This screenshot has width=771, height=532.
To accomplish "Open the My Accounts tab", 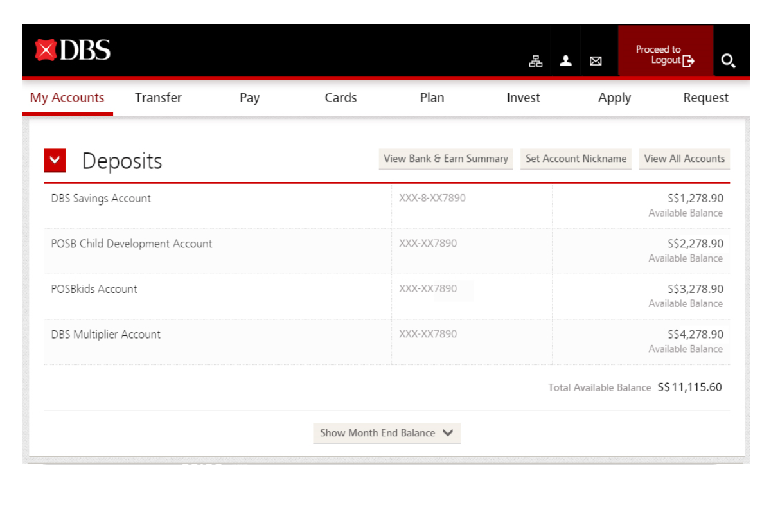I will (67, 98).
